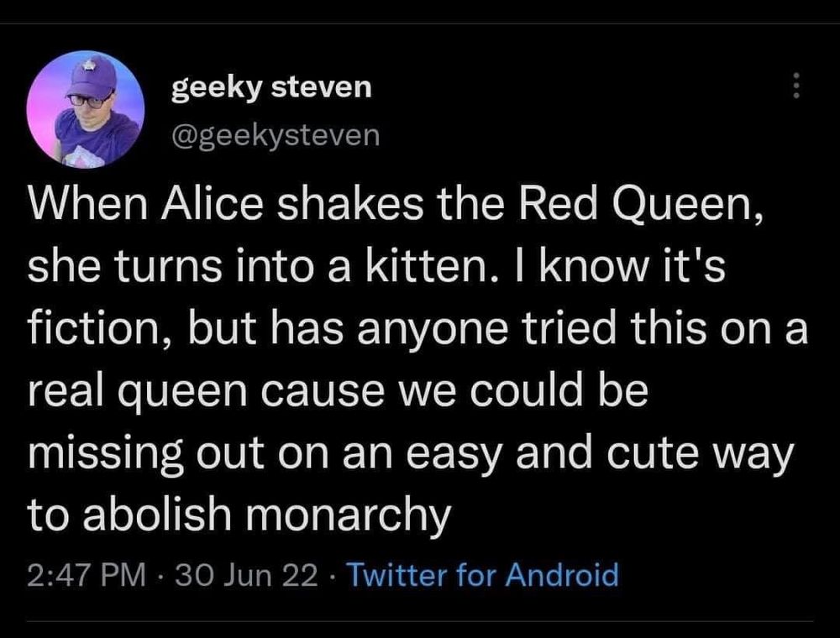This screenshot has height=638, width=840.
Task: Click the 30 Jun 22 date
Action: 247,575
